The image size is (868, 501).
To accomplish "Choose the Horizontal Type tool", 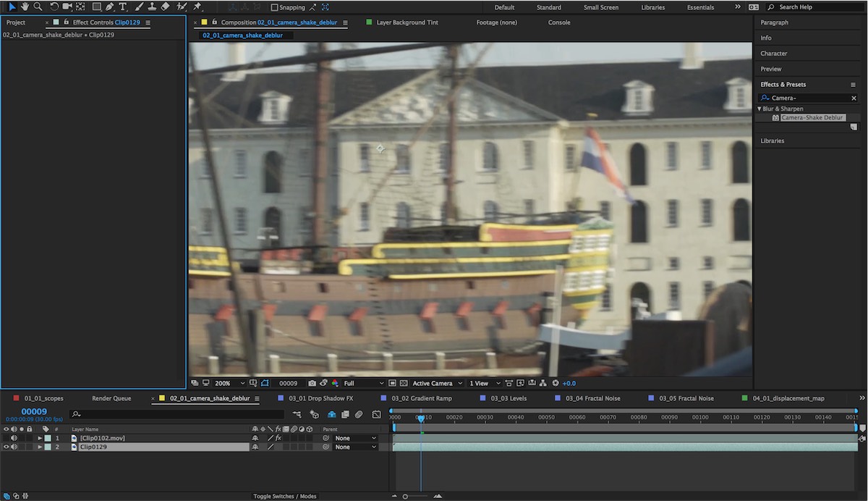I will point(123,7).
